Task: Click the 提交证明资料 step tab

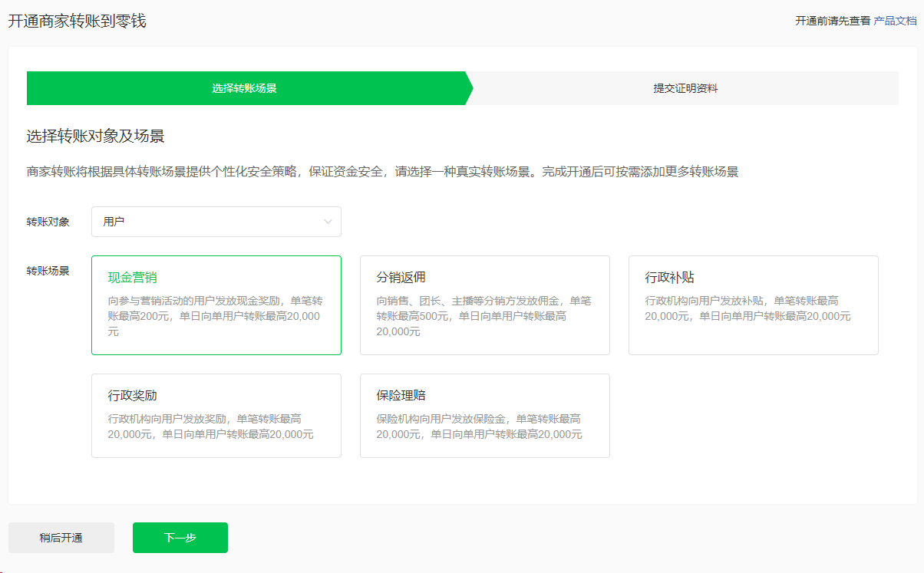Action: click(685, 88)
